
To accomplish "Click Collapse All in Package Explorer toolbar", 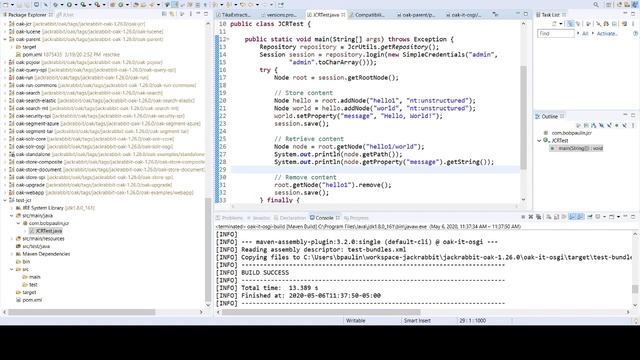I will 164,14.
